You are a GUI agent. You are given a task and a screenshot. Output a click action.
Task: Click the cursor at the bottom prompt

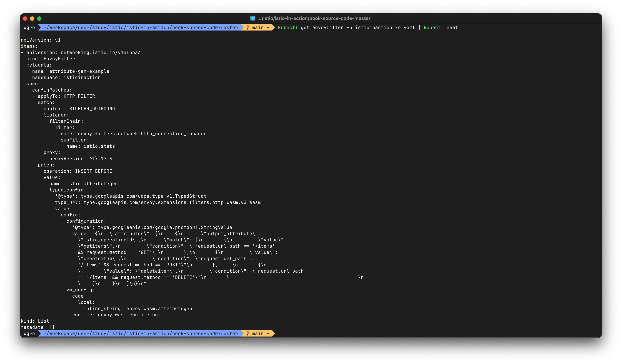(x=278, y=333)
